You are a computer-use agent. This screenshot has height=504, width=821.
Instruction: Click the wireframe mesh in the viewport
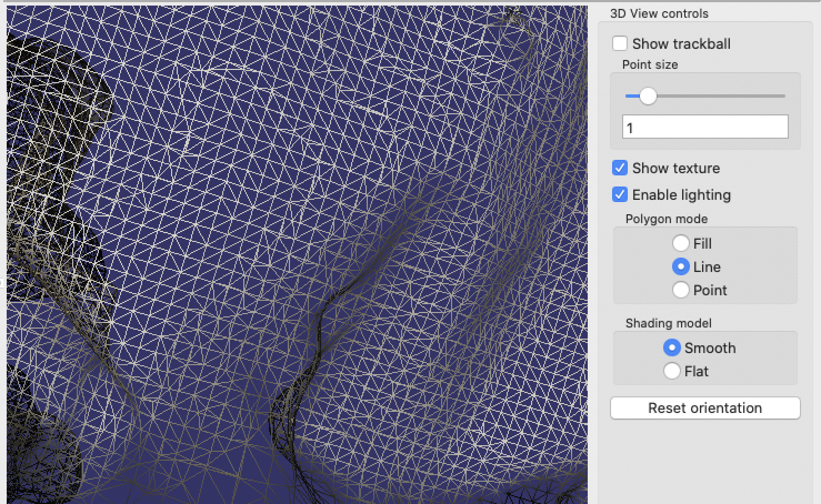click(278, 222)
